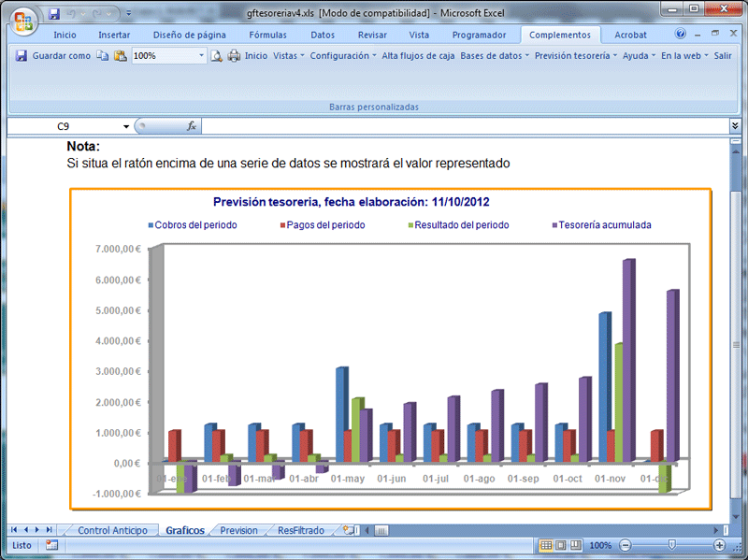Switch to Normal view icon
This screenshot has height=560, width=748.
[x=546, y=545]
